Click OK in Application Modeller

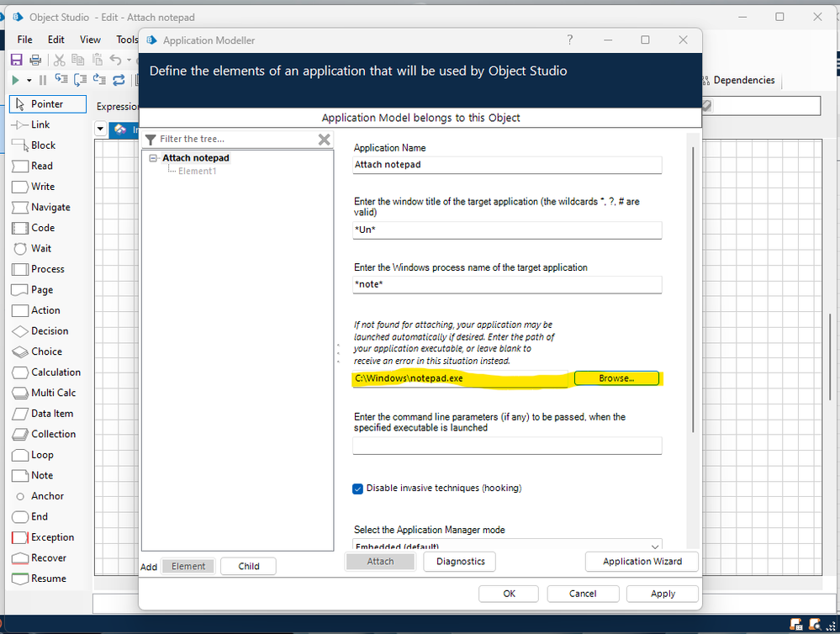(x=509, y=594)
